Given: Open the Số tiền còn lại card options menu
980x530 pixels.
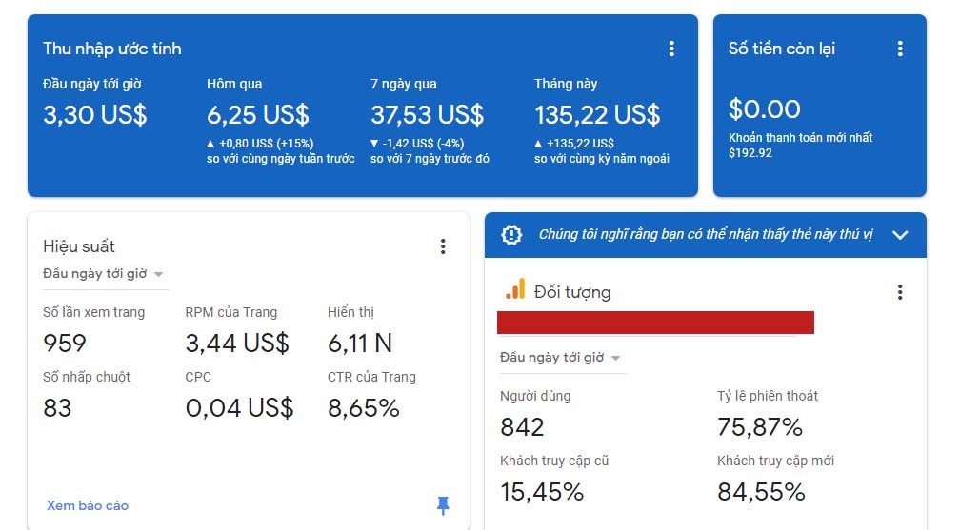Looking at the screenshot, I should click(x=900, y=49).
